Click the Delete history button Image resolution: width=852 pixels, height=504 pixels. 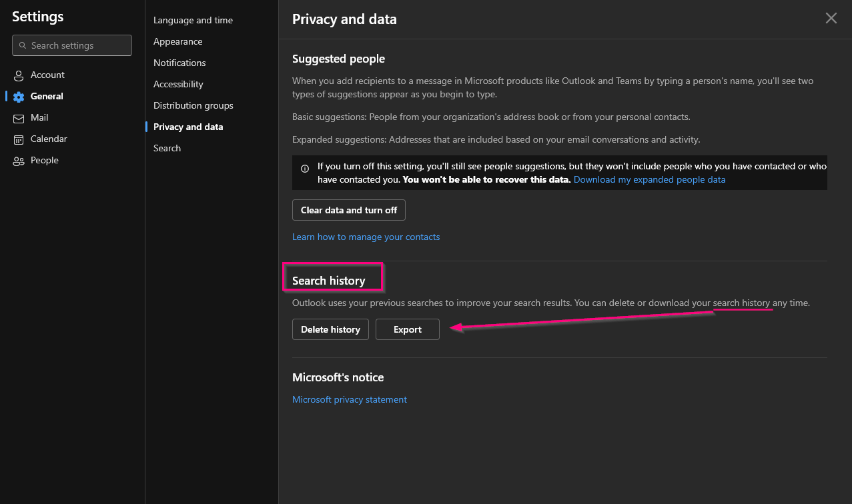330,329
